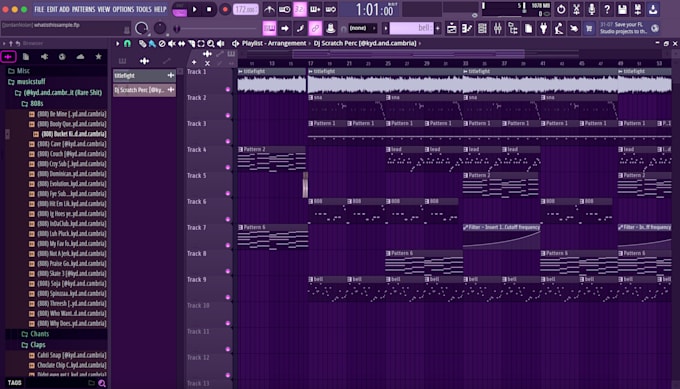Screen dimensions: 680x389
Task: Open the Mixer view icon
Action: [x=497, y=29]
